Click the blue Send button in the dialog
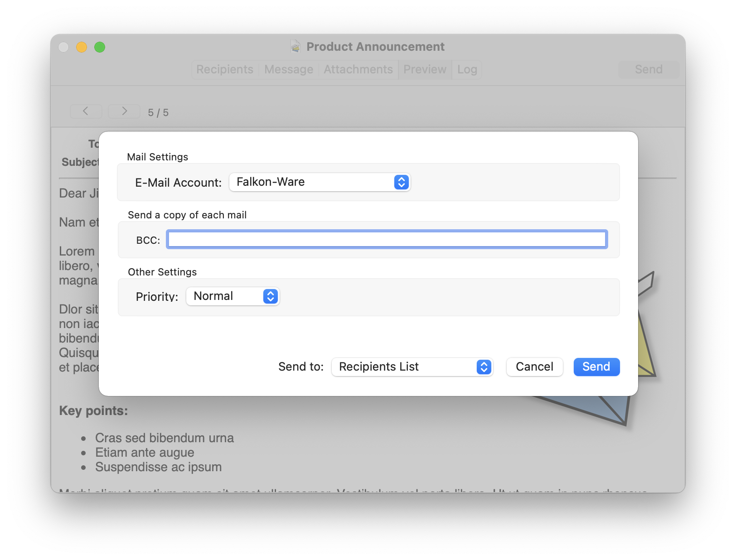Image resolution: width=736 pixels, height=560 pixels. click(x=596, y=367)
